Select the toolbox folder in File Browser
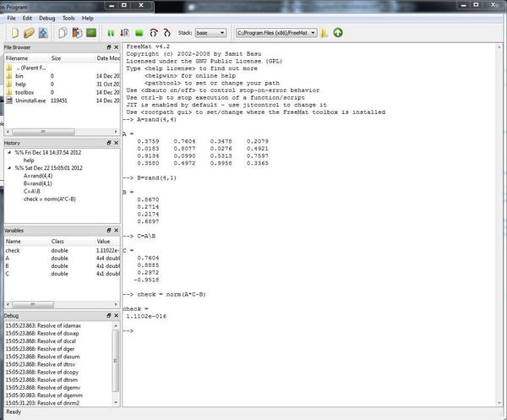The height and width of the screenshot is (420, 507). click(25, 92)
